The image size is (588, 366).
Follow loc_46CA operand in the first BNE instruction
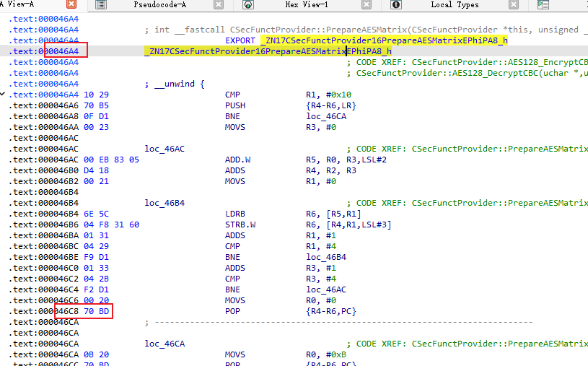(325, 116)
